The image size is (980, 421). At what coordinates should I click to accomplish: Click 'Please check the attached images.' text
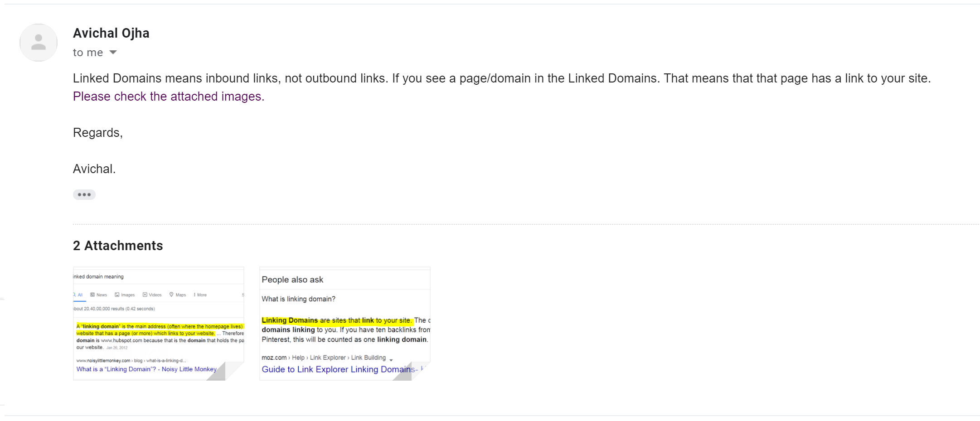pos(169,97)
